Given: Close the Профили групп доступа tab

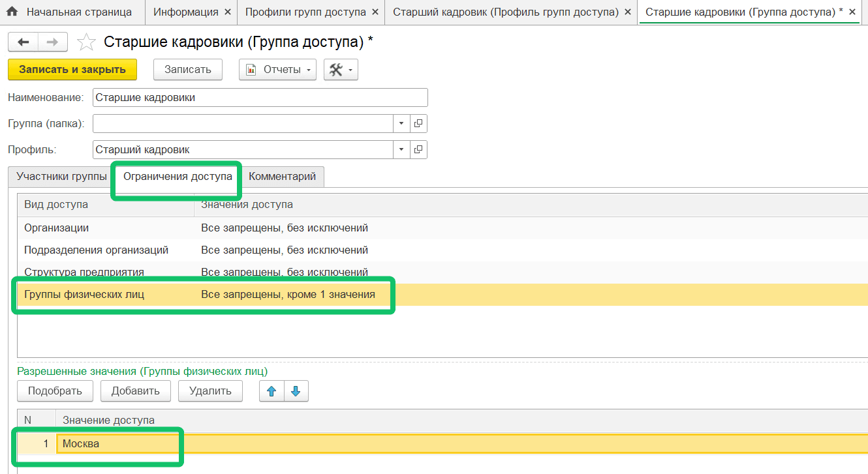Looking at the screenshot, I should 374,12.
